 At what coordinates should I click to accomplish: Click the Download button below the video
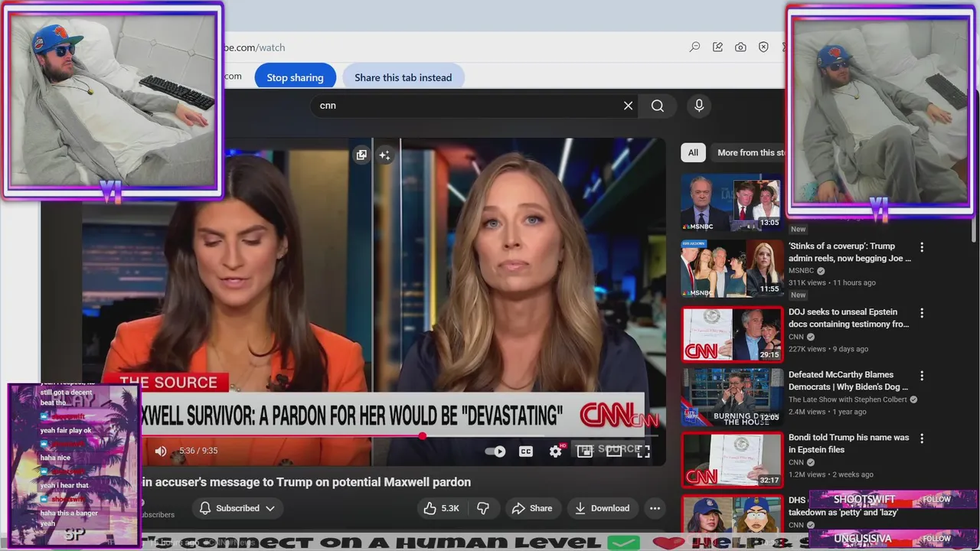point(602,508)
